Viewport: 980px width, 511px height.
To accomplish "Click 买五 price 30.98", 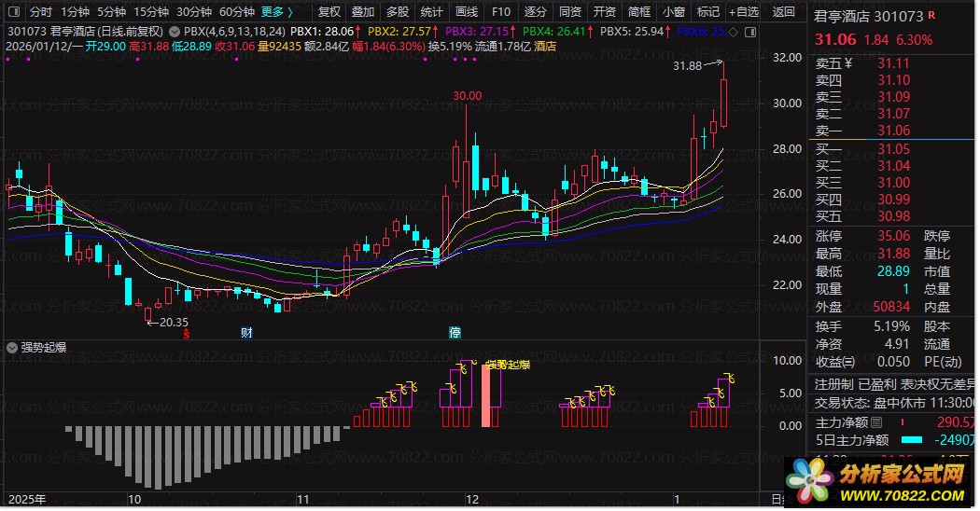I will 894,216.
